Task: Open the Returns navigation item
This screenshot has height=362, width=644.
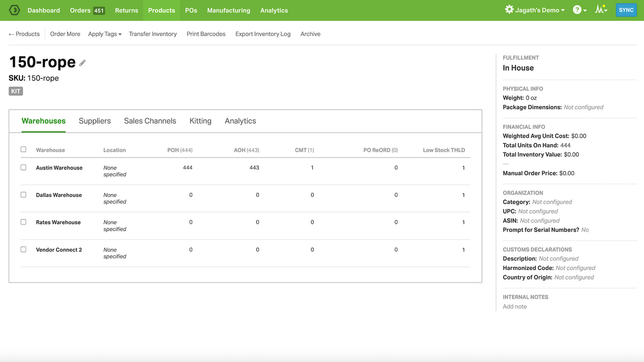Action: (x=126, y=10)
